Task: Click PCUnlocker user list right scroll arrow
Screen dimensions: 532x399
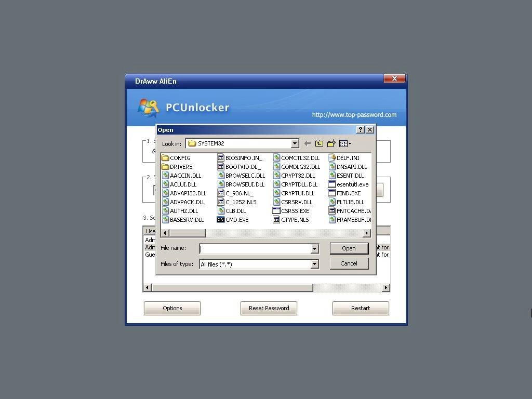Action: 386,288
